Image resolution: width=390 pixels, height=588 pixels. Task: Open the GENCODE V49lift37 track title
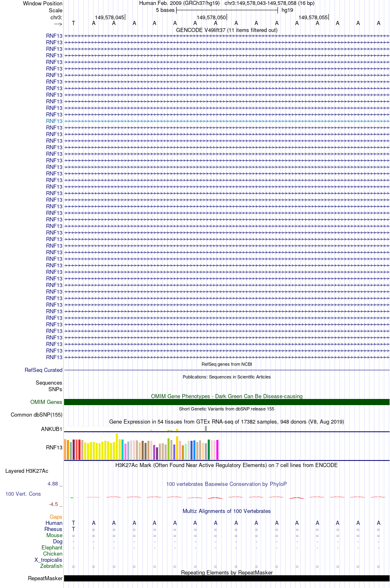227,30
